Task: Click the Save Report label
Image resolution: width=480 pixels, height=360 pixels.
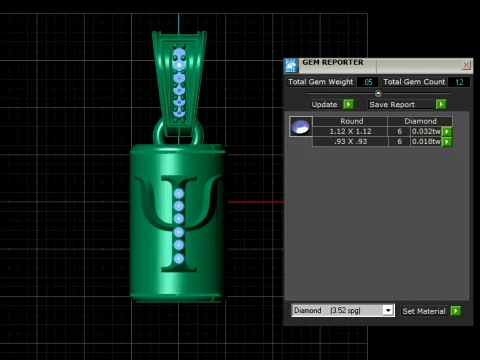Action: click(x=392, y=104)
